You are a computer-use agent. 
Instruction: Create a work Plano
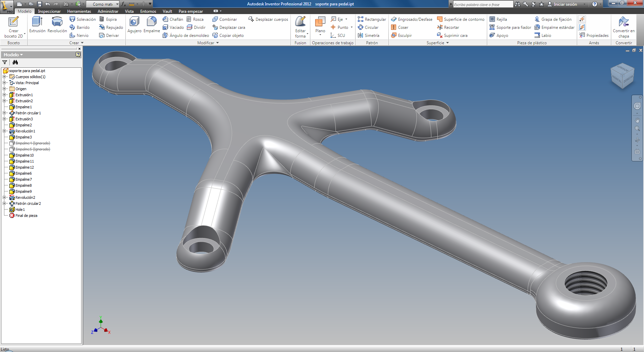[320, 26]
